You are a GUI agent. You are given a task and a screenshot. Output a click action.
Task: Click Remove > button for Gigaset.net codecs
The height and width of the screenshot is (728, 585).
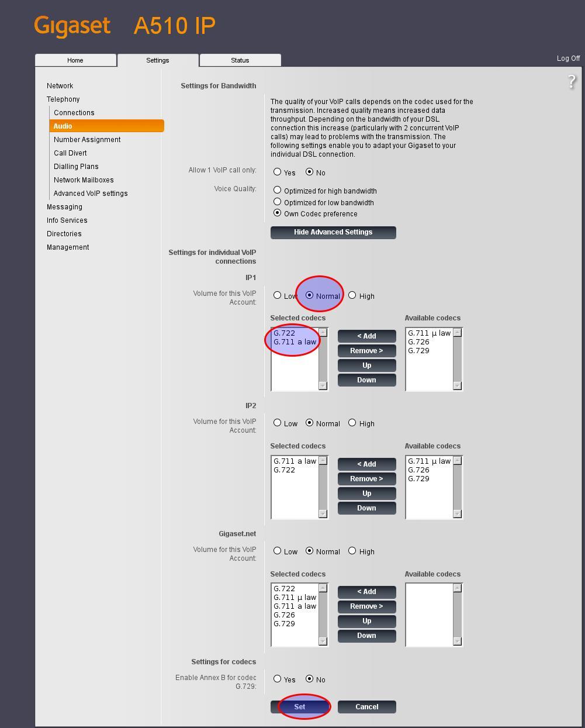[x=366, y=606]
